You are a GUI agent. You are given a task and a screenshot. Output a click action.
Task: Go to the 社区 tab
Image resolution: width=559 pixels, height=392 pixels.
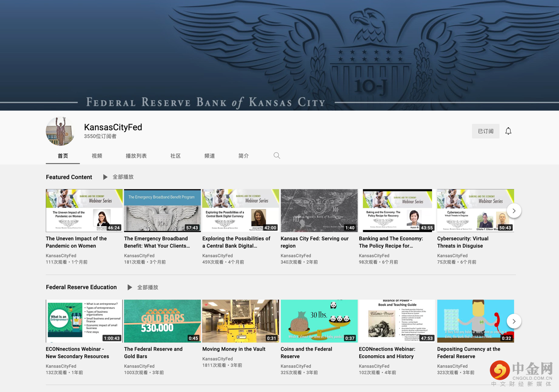coord(175,156)
